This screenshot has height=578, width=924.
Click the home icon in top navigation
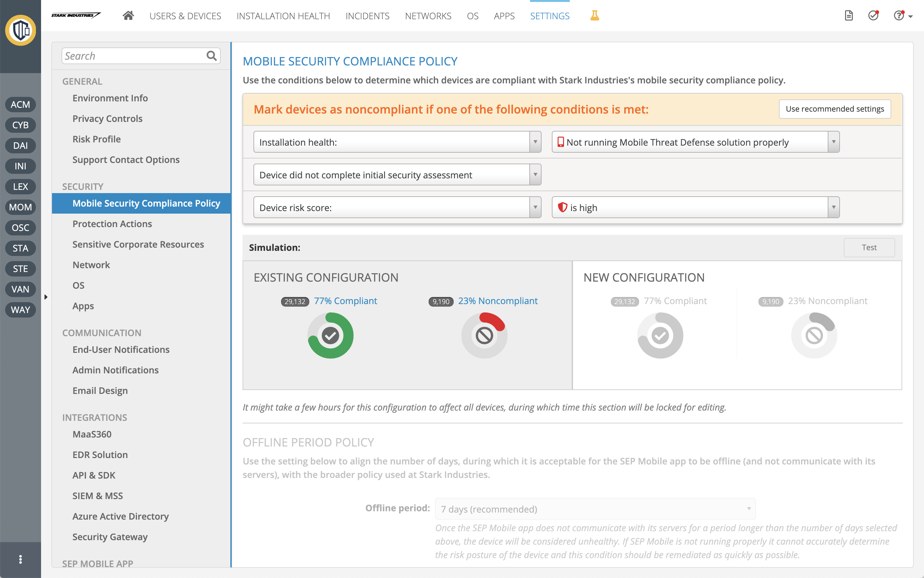pos(128,16)
